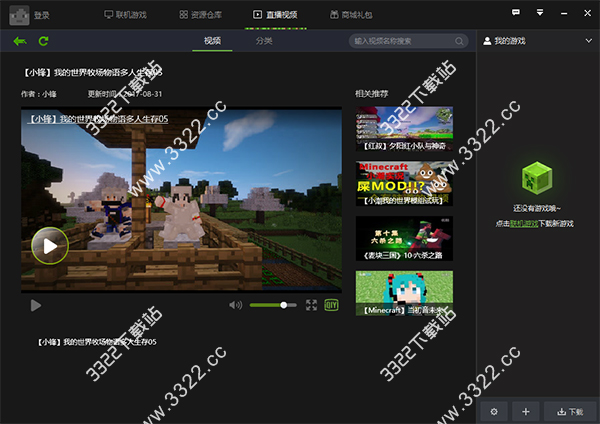Viewport: 600px width, 424px height.
Task: Go back with the green arrow
Action: coord(20,41)
